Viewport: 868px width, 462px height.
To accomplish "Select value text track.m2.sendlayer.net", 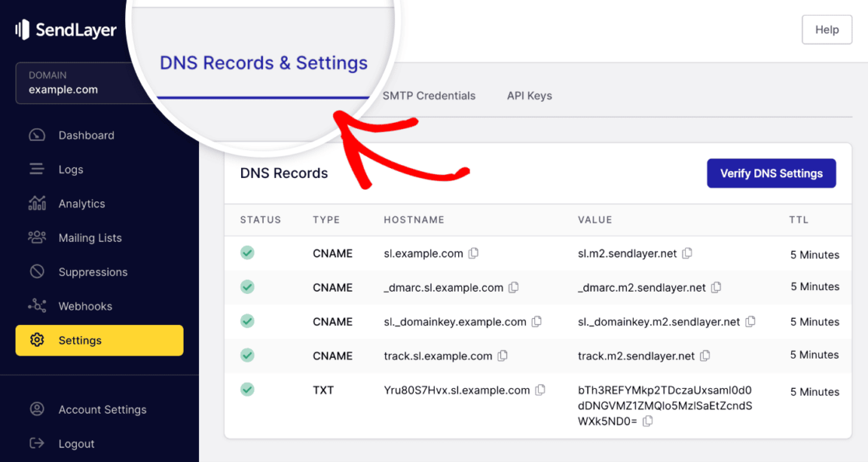I will click(x=636, y=356).
